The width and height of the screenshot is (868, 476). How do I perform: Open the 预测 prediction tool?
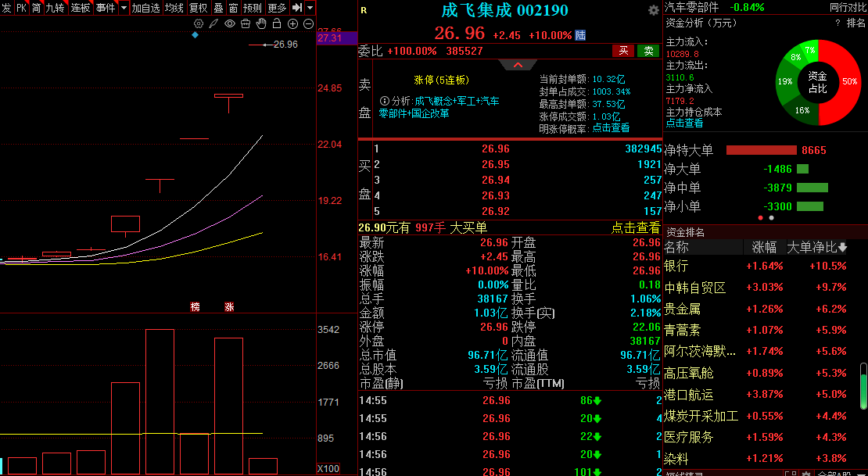click(253, 8)
